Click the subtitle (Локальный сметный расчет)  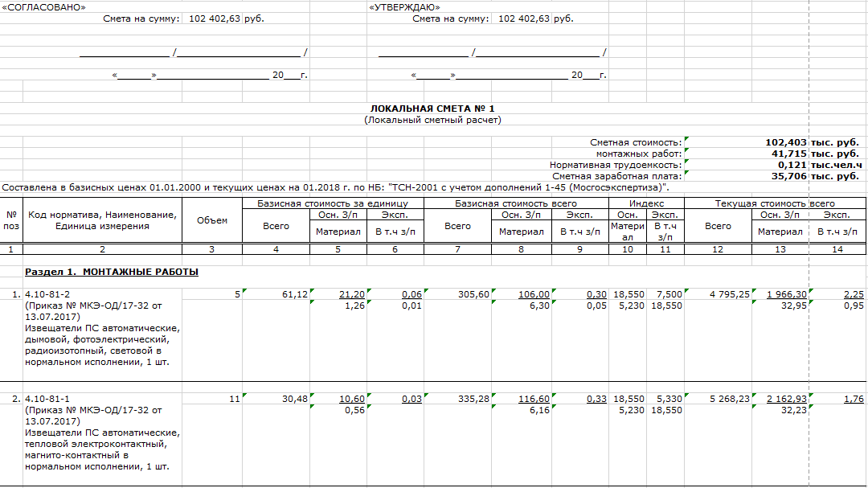click(432, 120)
